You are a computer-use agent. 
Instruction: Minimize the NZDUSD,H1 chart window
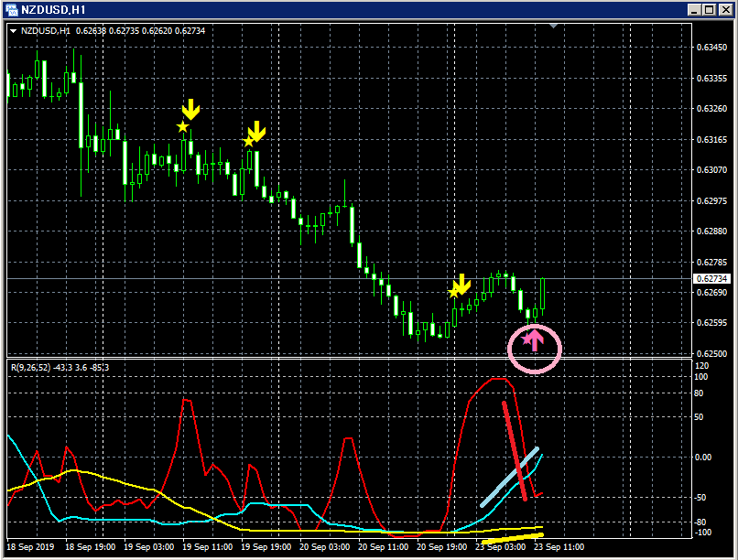(695, 9)
